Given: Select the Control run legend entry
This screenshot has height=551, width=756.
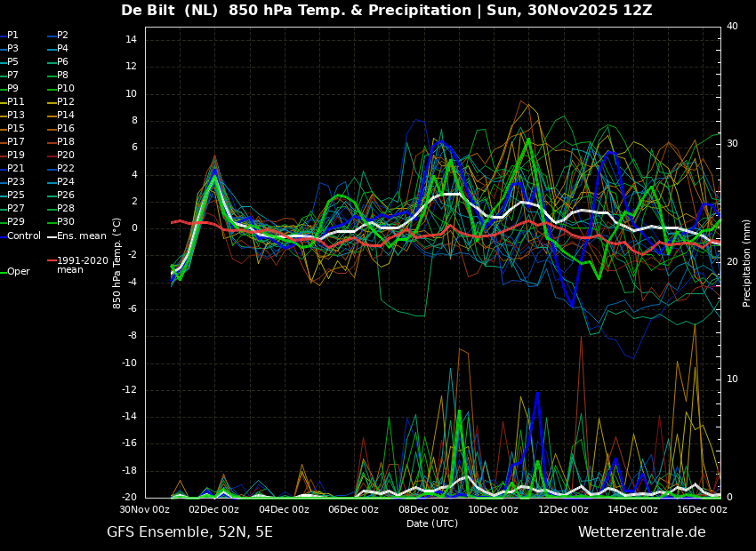Looking at the screenshot, I should [24, 236].
